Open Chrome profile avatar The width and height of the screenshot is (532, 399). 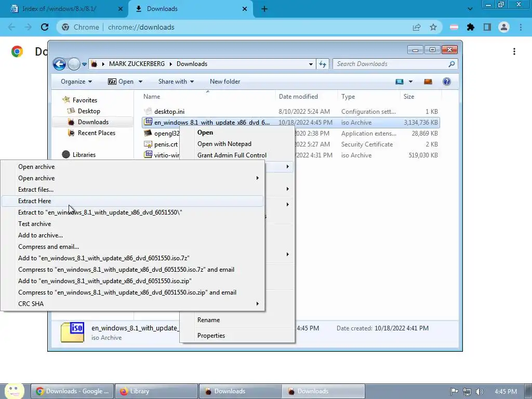tap(504, 27)
